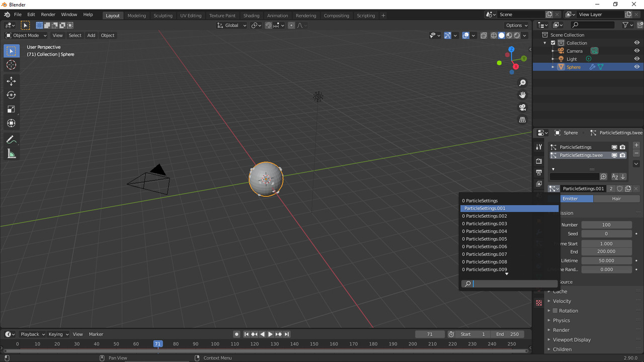Activate the Rotate tool
The image size is (644, 362).
click(11, 95)
